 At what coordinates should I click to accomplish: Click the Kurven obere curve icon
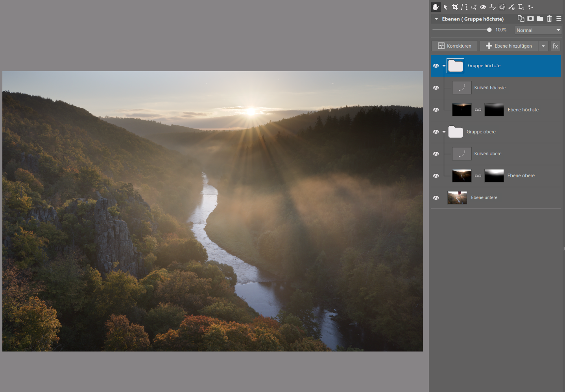[462, 154]
